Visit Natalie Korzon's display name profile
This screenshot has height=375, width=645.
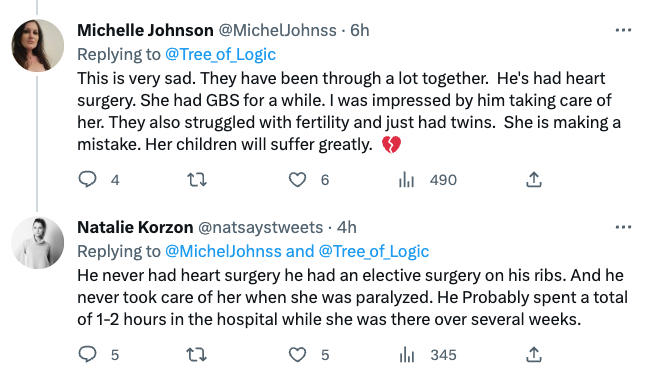coord(135,227)
